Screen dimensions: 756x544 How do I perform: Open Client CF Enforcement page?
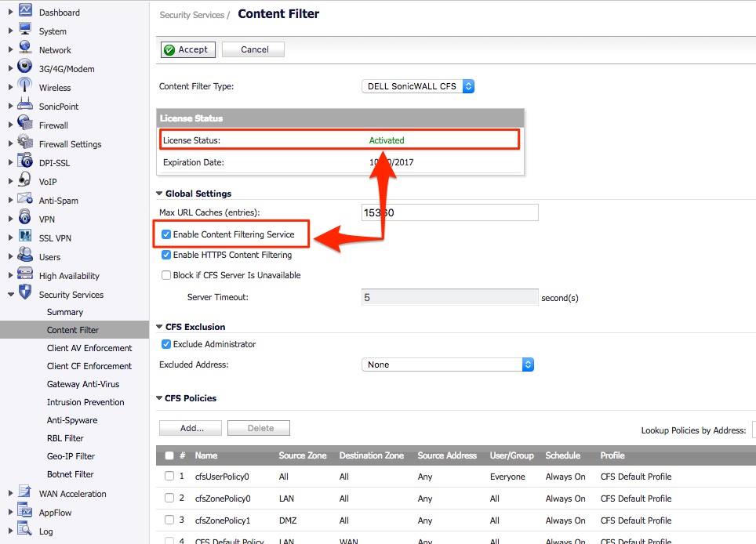pos(89,366)
